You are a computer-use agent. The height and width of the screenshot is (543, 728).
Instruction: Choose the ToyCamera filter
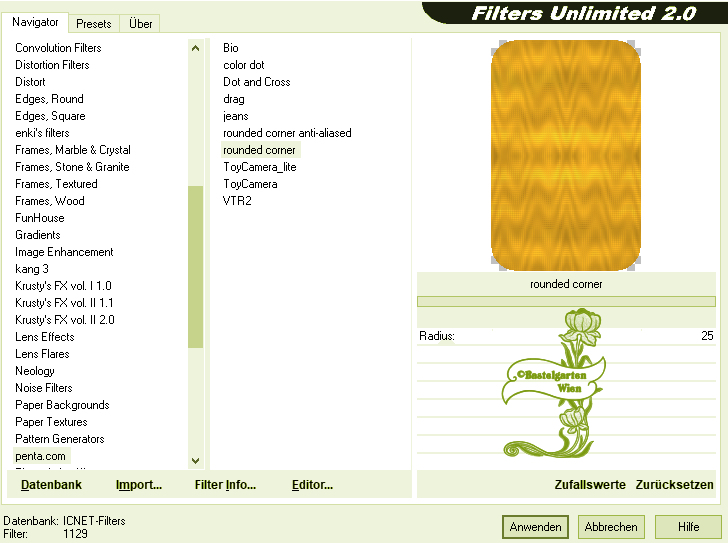click(250, 184)
